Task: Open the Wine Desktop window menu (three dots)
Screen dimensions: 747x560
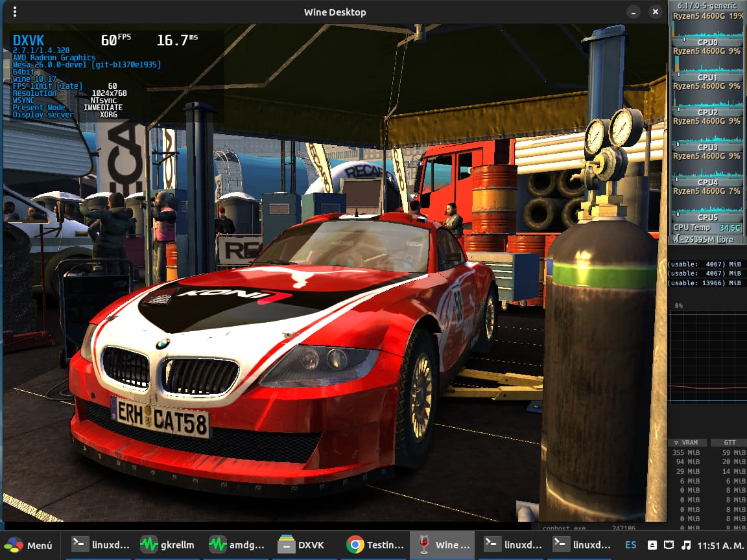Action: [x=15, y=12]
